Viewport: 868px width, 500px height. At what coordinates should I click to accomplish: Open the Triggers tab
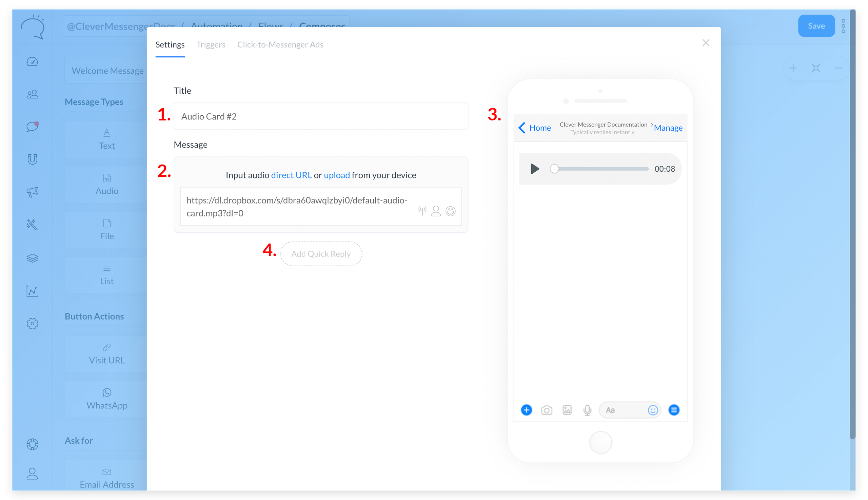pyautogui.click(x=211, y=45)
